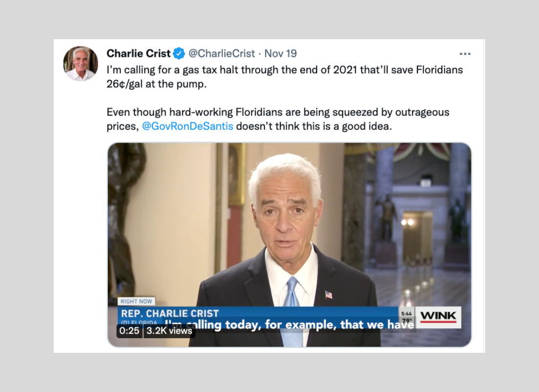Click the WINK news logo in video
Image resolution: width=539 pixels, height=392 pixels.
point(438,317)
